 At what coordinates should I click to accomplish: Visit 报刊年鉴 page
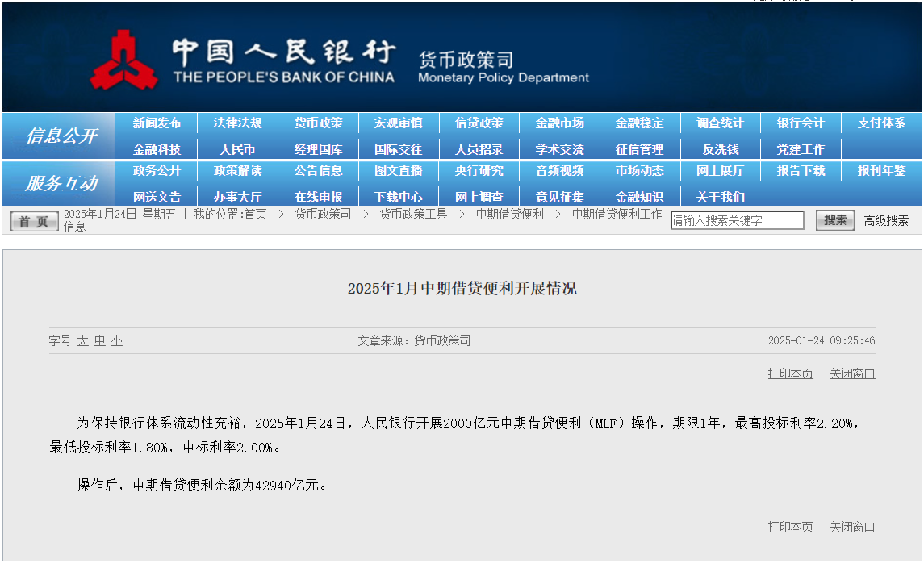coord(881,171)
